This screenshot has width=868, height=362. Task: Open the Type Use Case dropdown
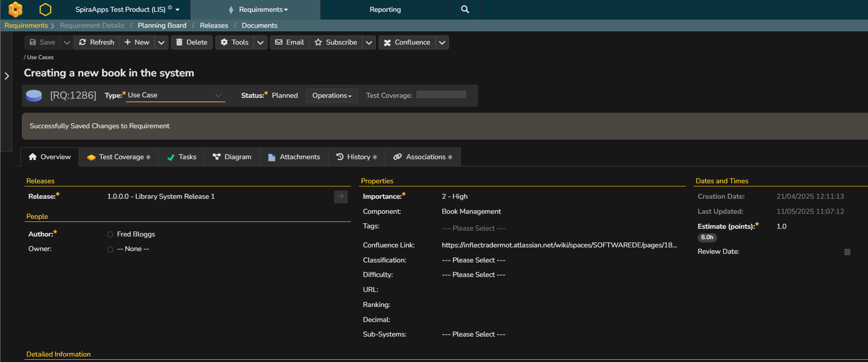click(175, 95)
